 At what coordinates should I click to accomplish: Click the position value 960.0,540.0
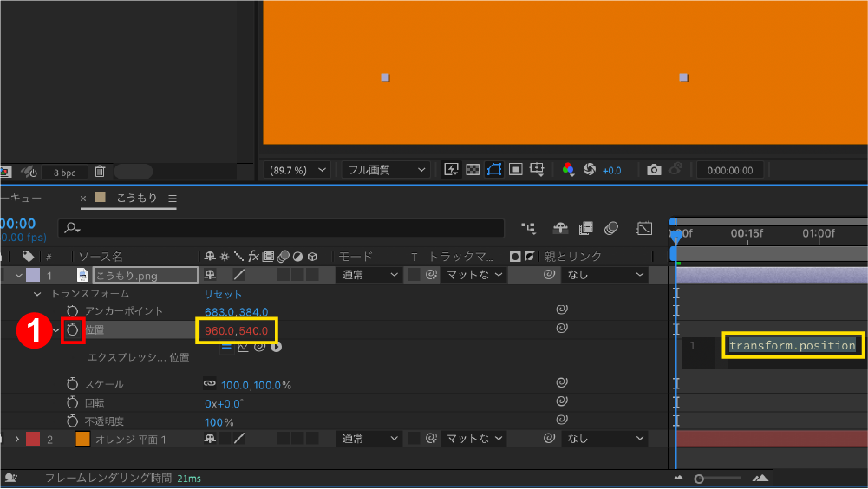click(237, 331)
